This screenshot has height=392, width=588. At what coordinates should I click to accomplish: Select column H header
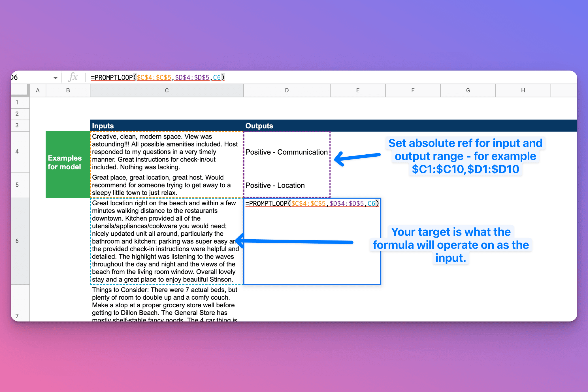coord(523,90)
